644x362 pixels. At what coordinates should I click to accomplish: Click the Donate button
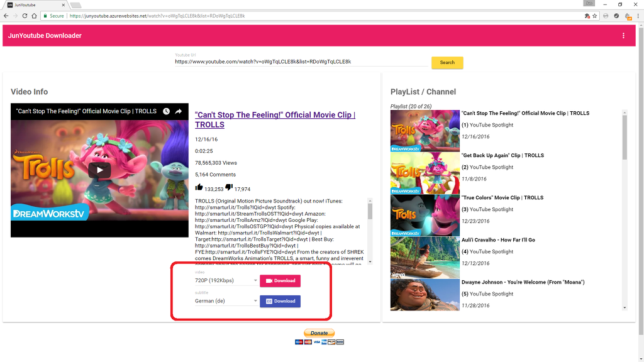pyautogui.click(x=319, y=333)
